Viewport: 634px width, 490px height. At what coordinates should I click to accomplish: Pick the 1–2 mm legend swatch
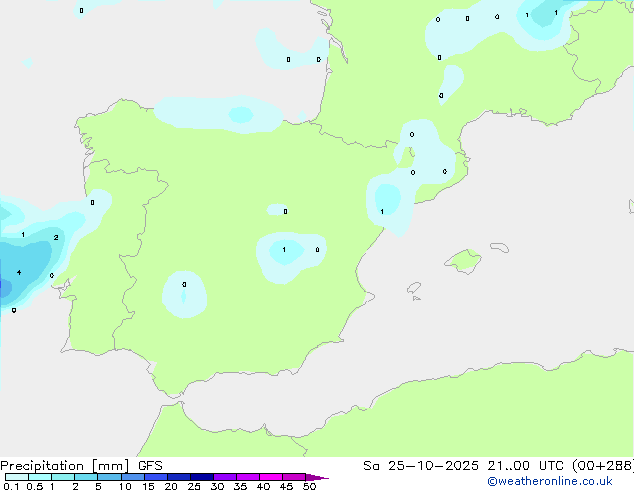click(63, 477)
